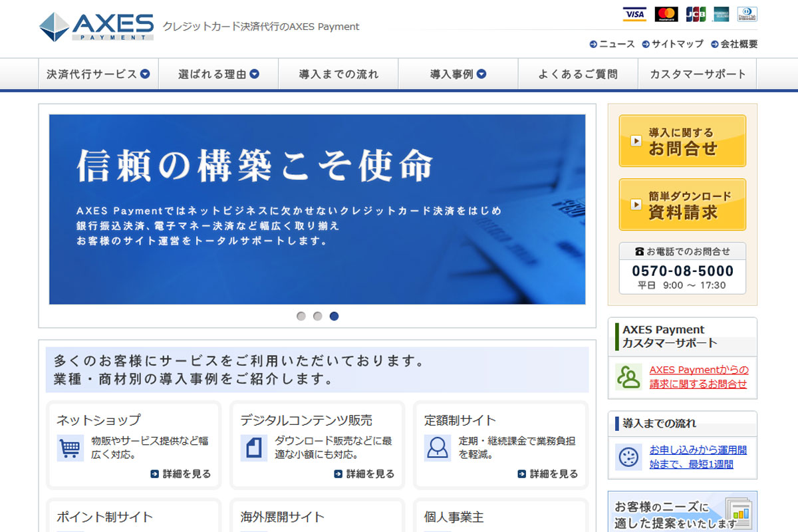Select the first carousel slide dot
The image size is (798, 532).
point(301,317)
